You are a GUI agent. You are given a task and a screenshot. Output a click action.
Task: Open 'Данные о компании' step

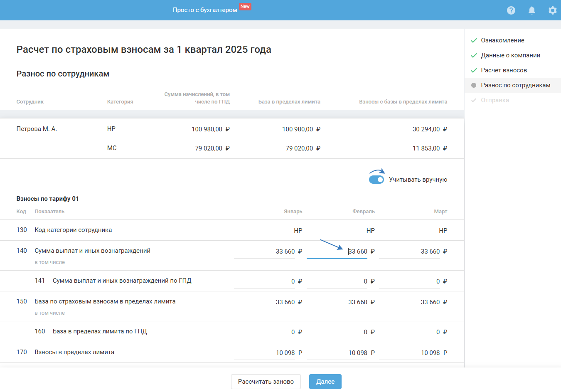pyautogui.click(x=510, y=55)
